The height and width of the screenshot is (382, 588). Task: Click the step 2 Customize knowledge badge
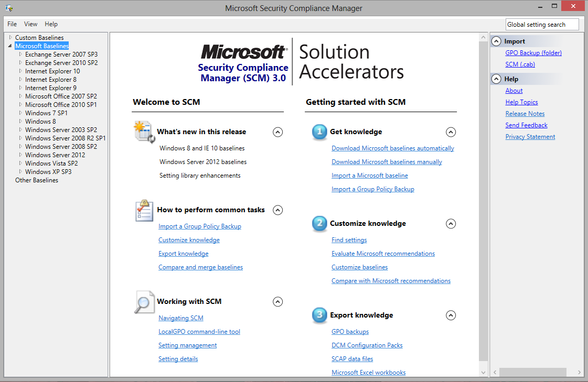point(319,224)
